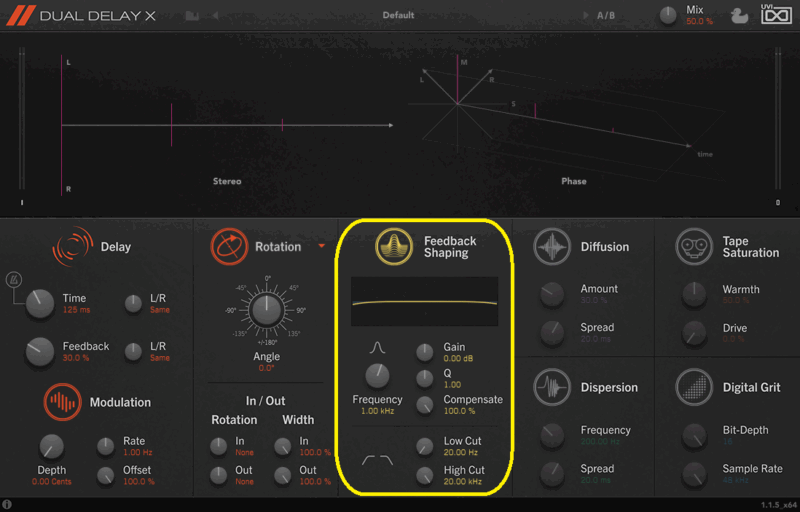
Task: Click the Rotation Out knob
Action: point(218,475)
